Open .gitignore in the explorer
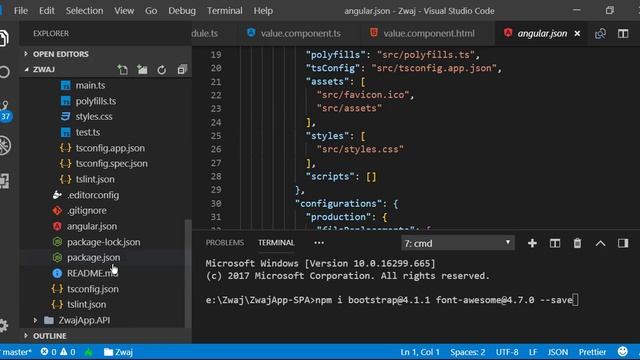Viewport: 640px width, 360px height. [87, 211]
